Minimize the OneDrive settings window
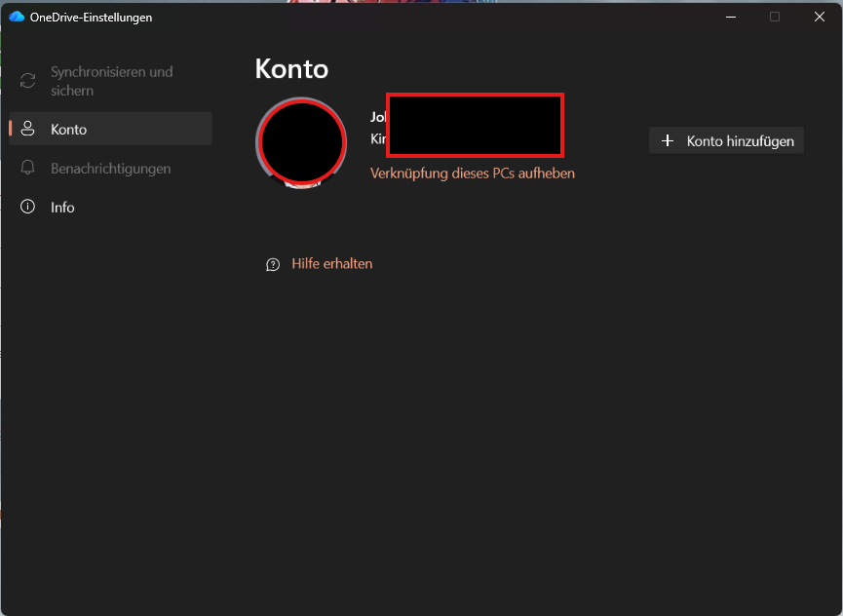Viewport: 843px width, 616px height. [731, 18]
